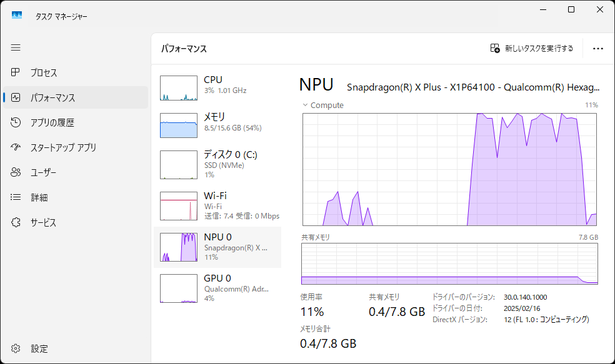Open the three-dot more options menu
The width and height of the screenshot is (615, 364).
[x=597, y=49]
